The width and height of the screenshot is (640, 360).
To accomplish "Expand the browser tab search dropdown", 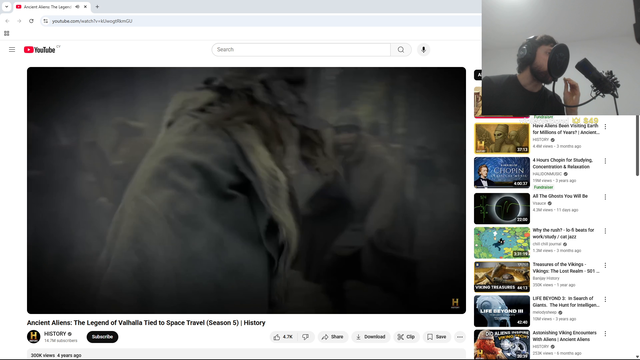I will (x=7, y=7).
